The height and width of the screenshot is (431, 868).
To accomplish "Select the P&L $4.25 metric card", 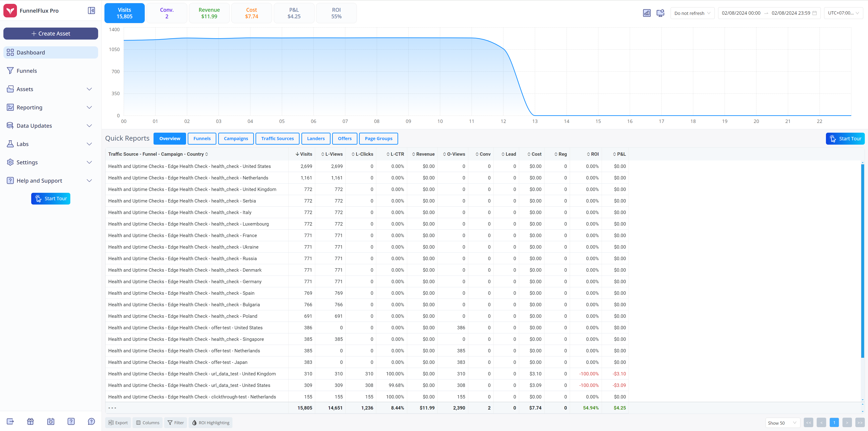I will pos(294,13).
